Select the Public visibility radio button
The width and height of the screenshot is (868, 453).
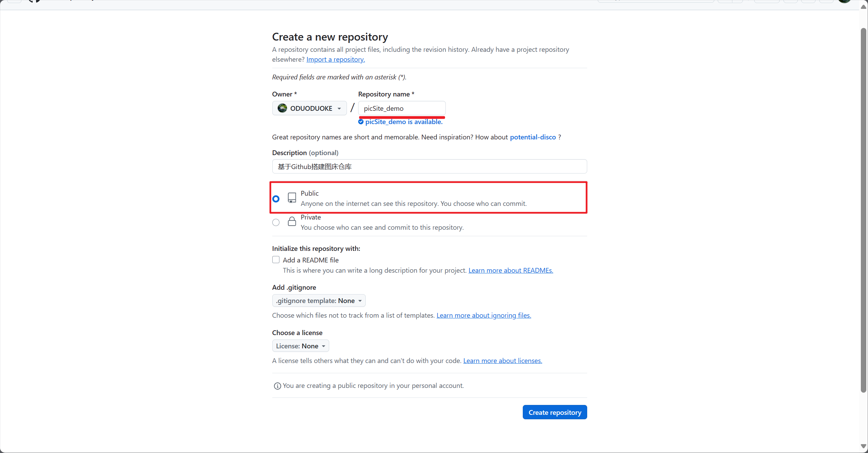276,199
